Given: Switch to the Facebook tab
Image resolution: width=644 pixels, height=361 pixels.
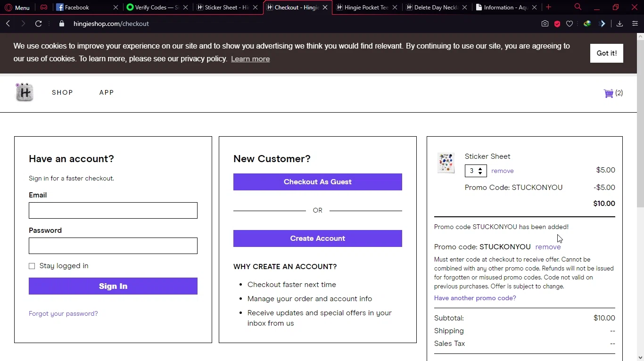Looking at the screenshot, I should (x=77, y=8).
